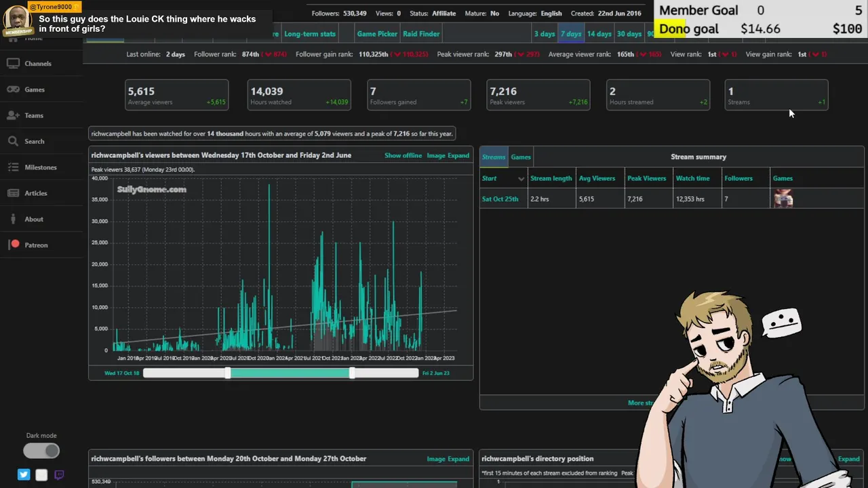Open the Twitter icon link
Viewport: 868px width, 488px height.
pyautogui.click(x=24, y=474)
